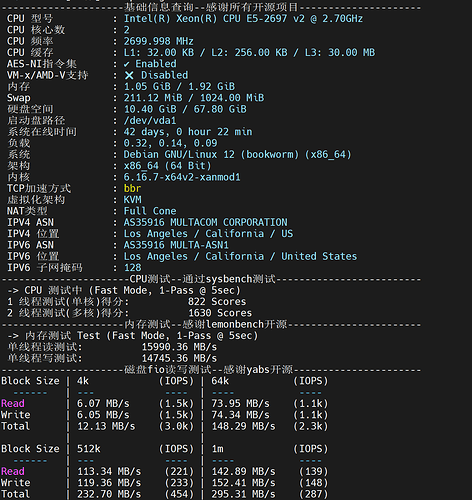The height and width of the screenshot is (500, 472).
Task: Select memory value '1.05 GiB / 1.92 GiB'
Action: point(179,87)
